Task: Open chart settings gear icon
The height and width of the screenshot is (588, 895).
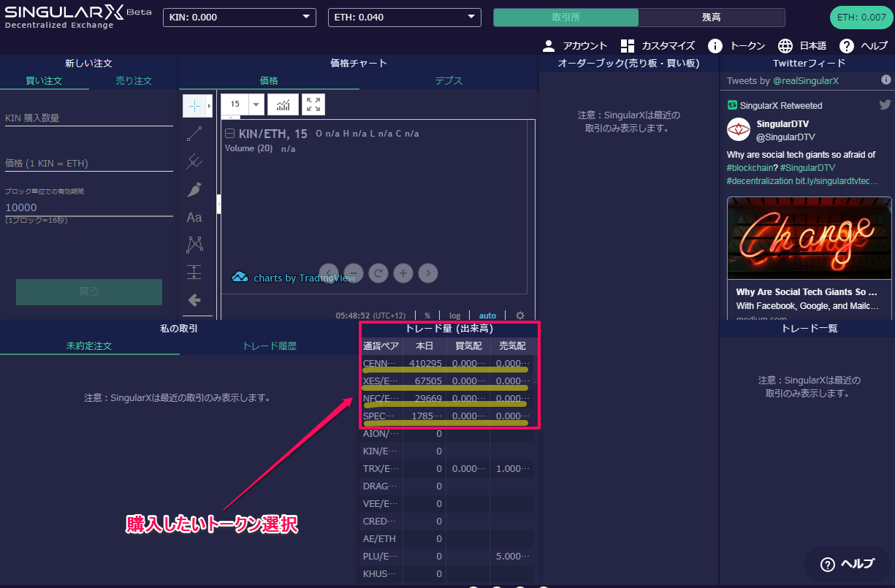Action: (x=520, y=316)
